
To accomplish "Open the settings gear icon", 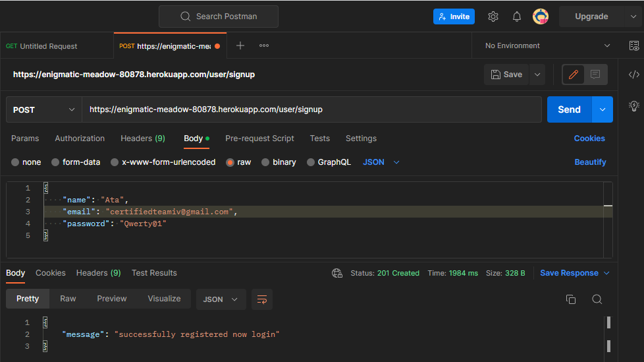I will [493, 16].
